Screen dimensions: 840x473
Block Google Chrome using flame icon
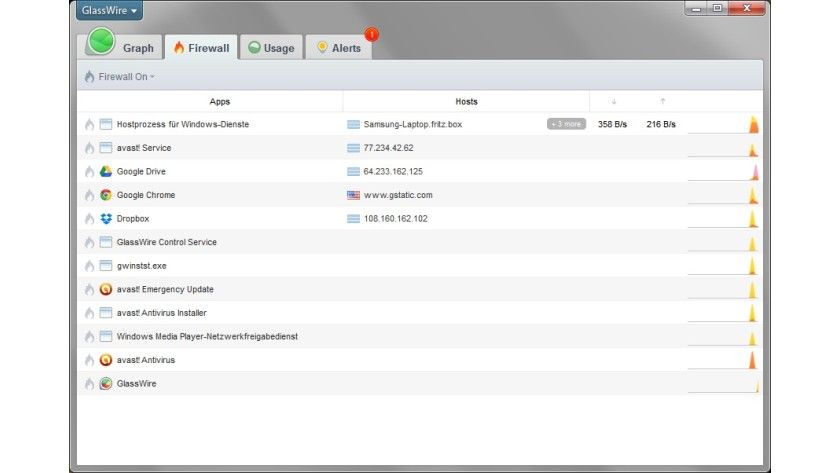[89, 195]
